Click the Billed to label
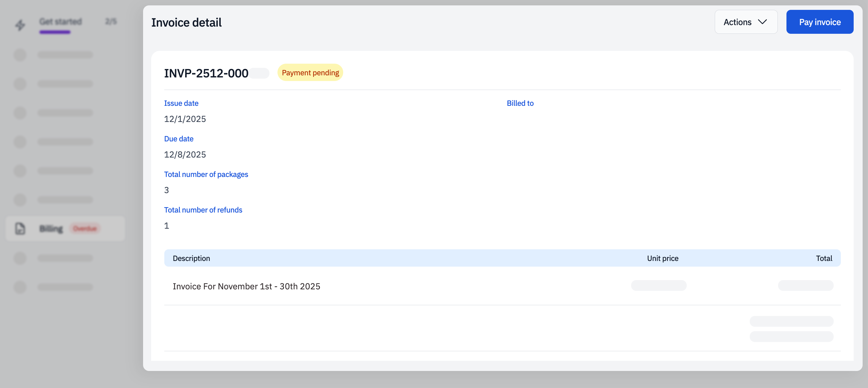The image size is (868, 388). click(x=520, y=103)
